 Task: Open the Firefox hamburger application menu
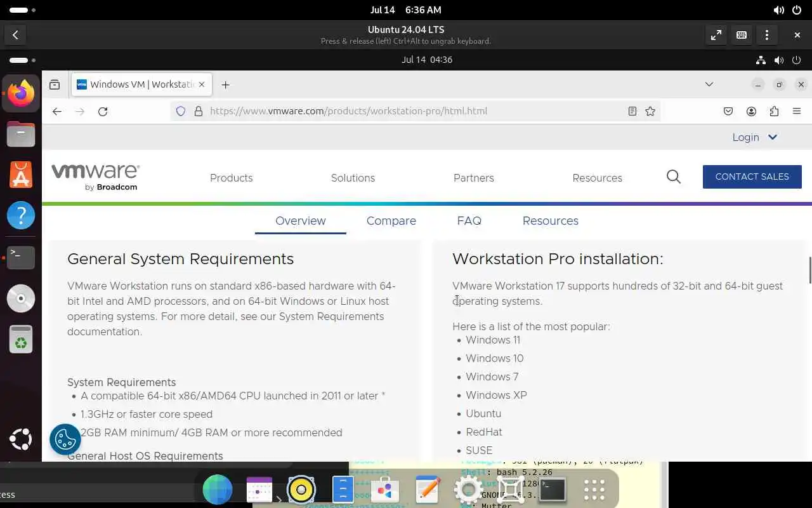pyautogui.click(x=797, y=111)
